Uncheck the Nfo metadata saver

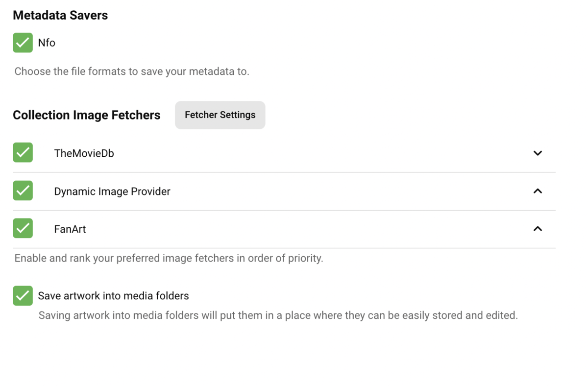click(23, 43)
